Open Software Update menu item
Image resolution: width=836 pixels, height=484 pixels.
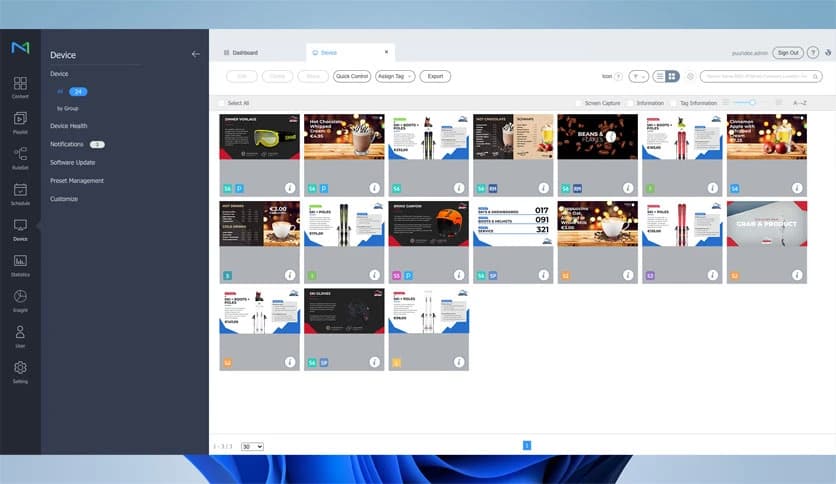[x=73, y=162]
